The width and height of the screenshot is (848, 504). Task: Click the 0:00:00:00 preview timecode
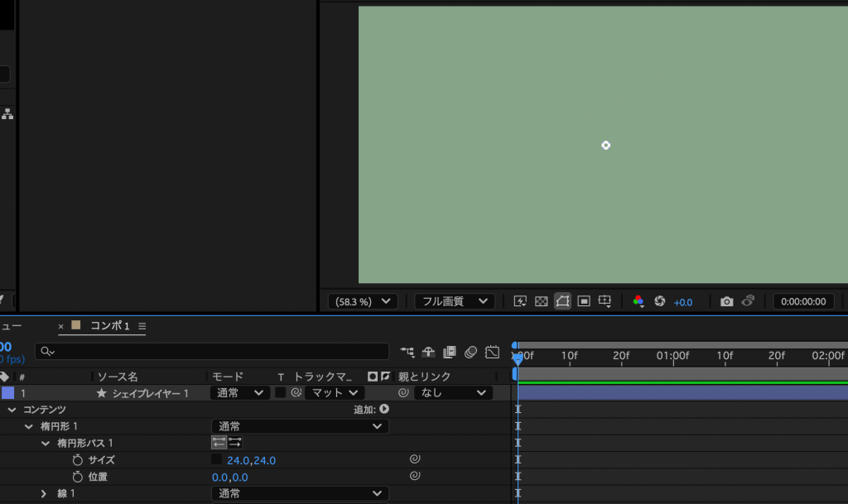point(803,301)
